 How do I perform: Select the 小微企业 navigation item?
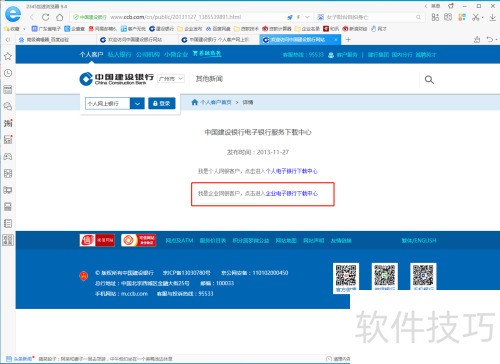[x=176, y=54]
